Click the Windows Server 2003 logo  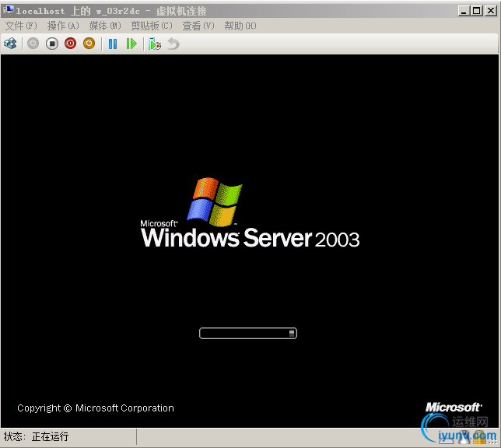coord(250,213)
